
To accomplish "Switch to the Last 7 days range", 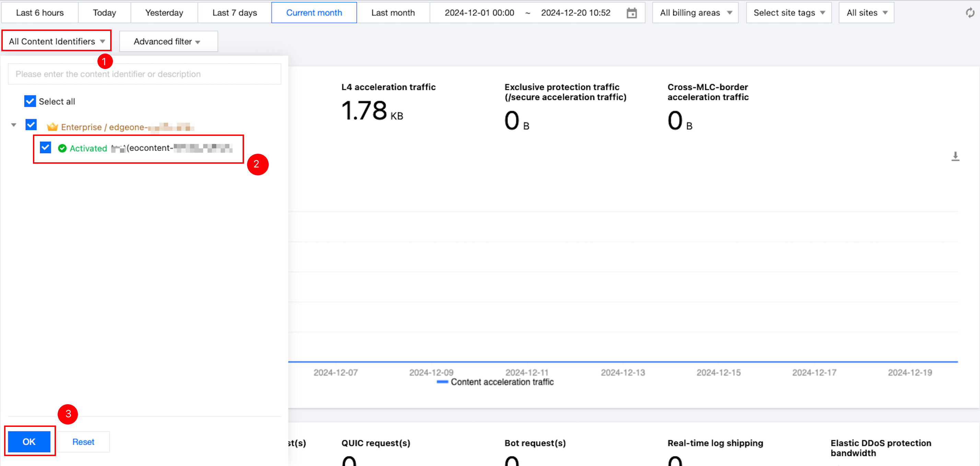I will click(x=234, y=13).
